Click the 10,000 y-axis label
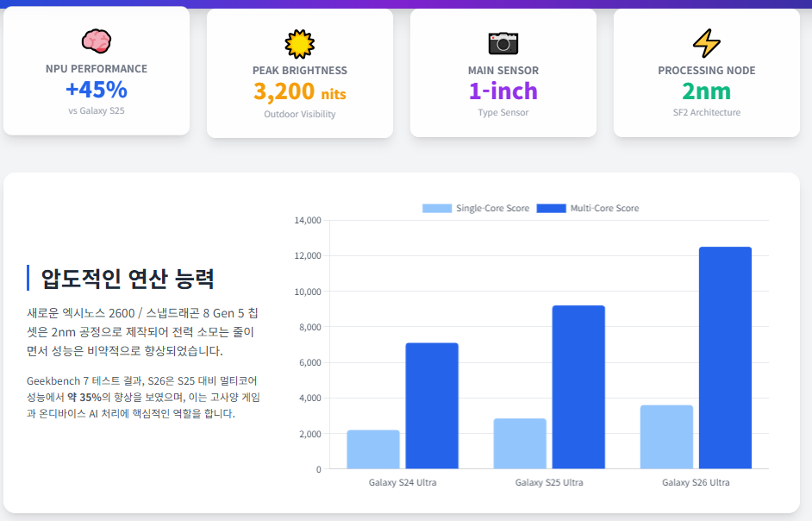The height and width of the screenshot is (521, 812). click(x=308, y=292)
